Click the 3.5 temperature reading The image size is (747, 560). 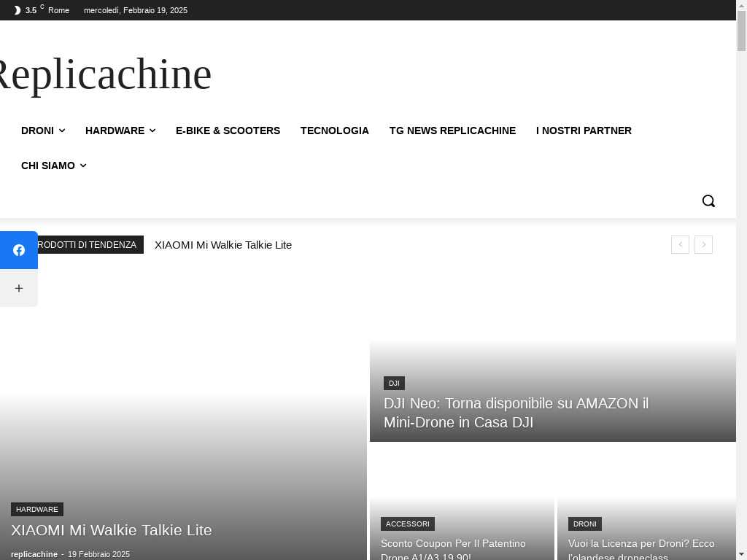[x=31, y=10]
